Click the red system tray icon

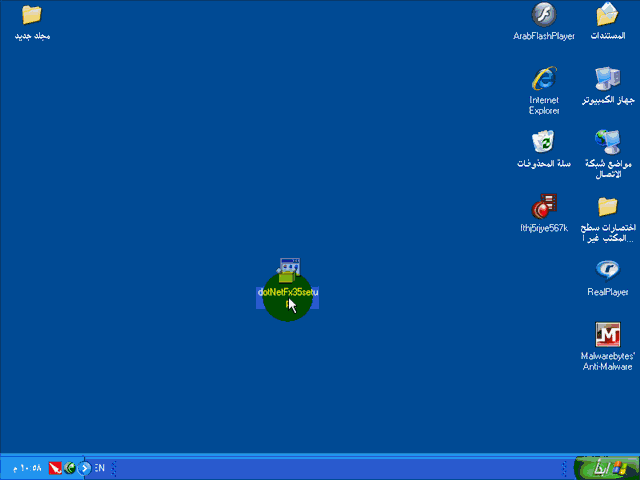[x=56, y=468]
